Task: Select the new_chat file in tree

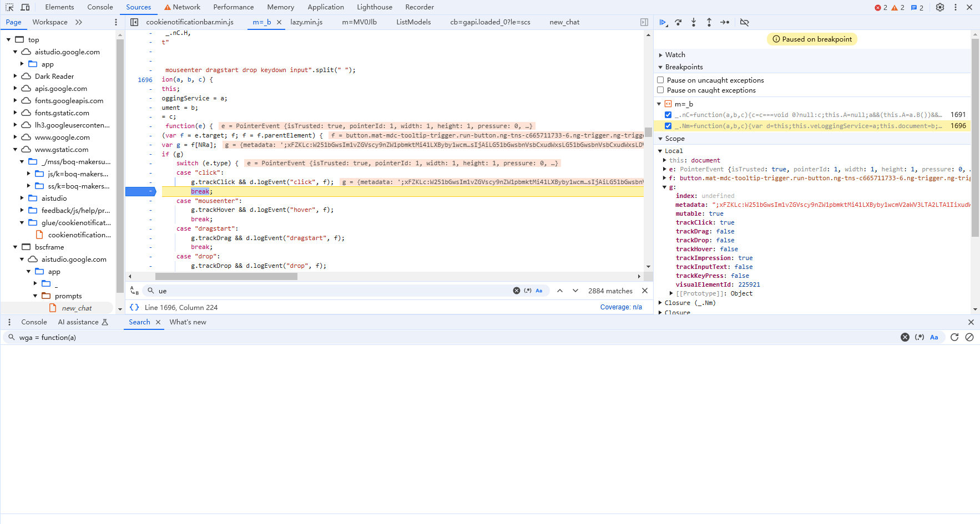Action: 77,308
